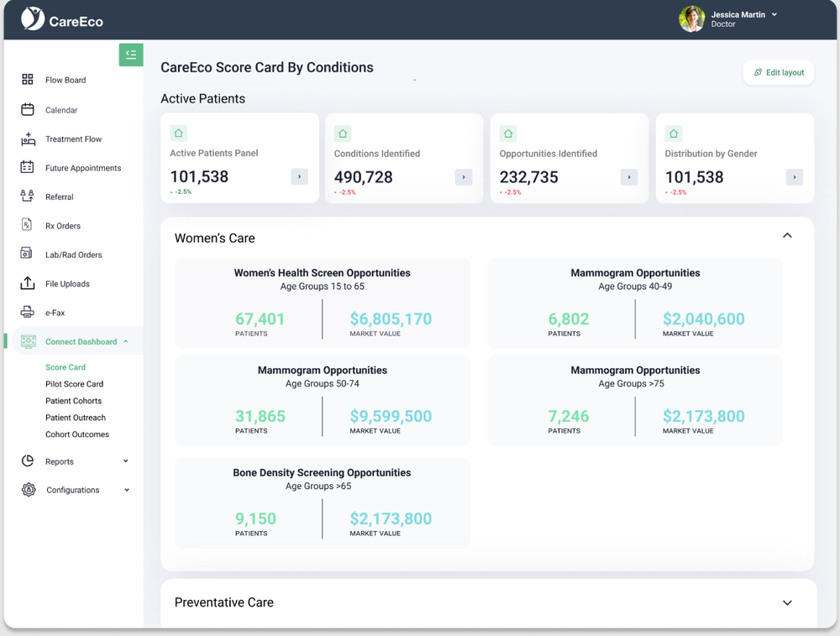Click the e-Fax printer icon
840x636 pixels.
pos(27,312)
